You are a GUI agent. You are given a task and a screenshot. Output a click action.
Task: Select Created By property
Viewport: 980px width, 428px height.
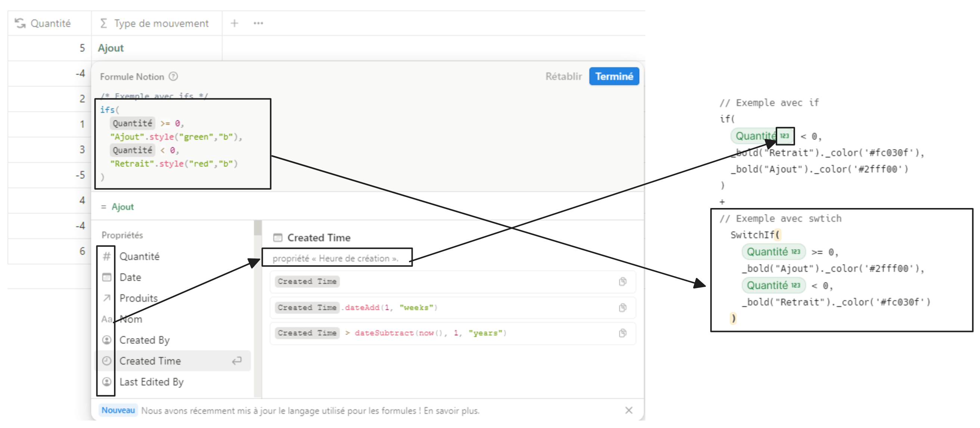tap(173, 340)
